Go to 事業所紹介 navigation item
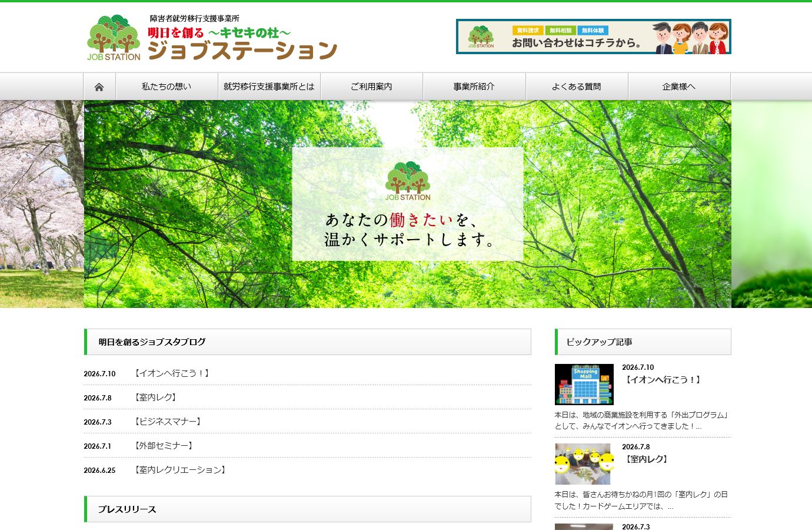The image size is (812, 530). click(x=474, y=87)
